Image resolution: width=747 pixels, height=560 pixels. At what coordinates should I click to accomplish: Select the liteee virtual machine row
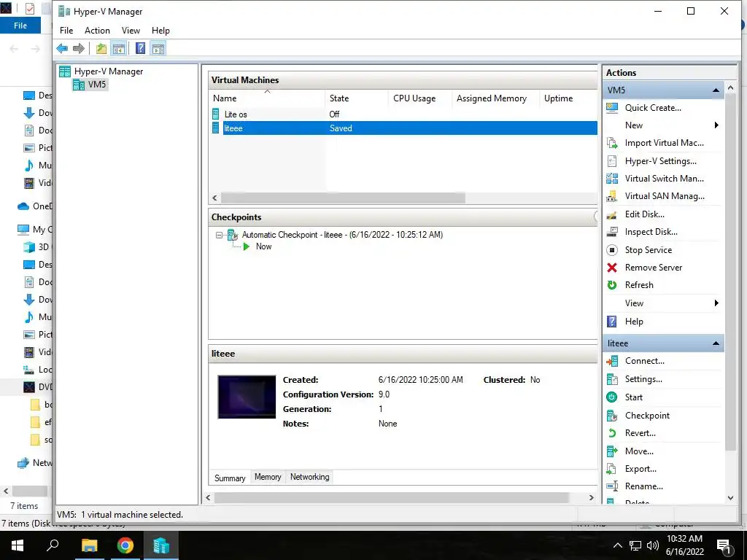(404, 128)
